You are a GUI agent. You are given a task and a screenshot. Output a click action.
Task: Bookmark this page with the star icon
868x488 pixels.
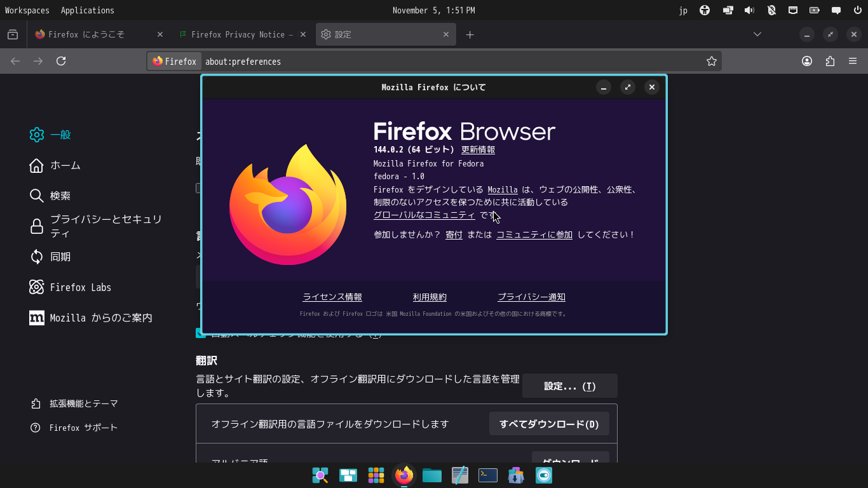[x=712, y=61]
